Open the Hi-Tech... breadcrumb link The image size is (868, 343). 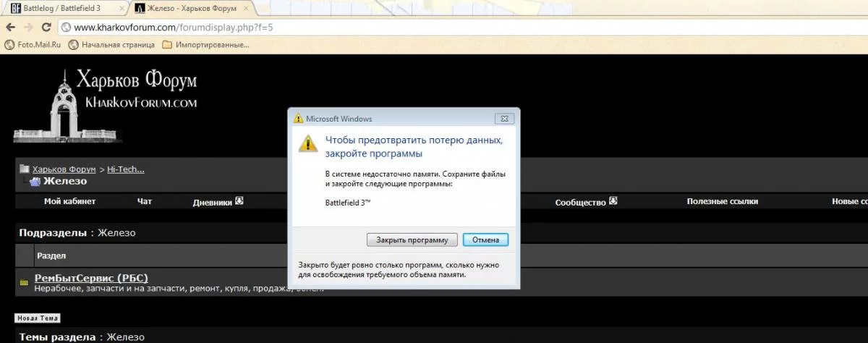tap(126, 169)
